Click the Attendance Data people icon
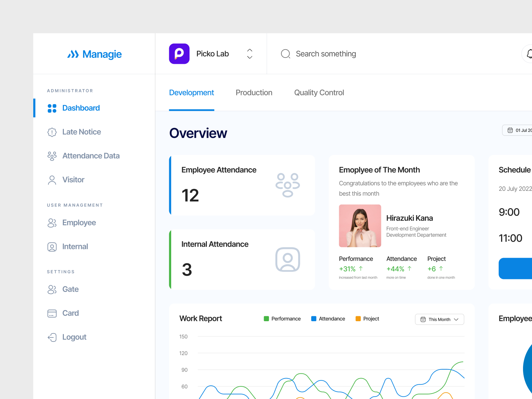Image resolution: width=532 pixels, height=399 pixels. click(52, 156)
